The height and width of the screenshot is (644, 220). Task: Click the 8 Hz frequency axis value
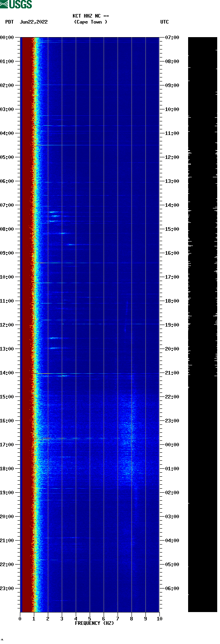tap(132, 619)
